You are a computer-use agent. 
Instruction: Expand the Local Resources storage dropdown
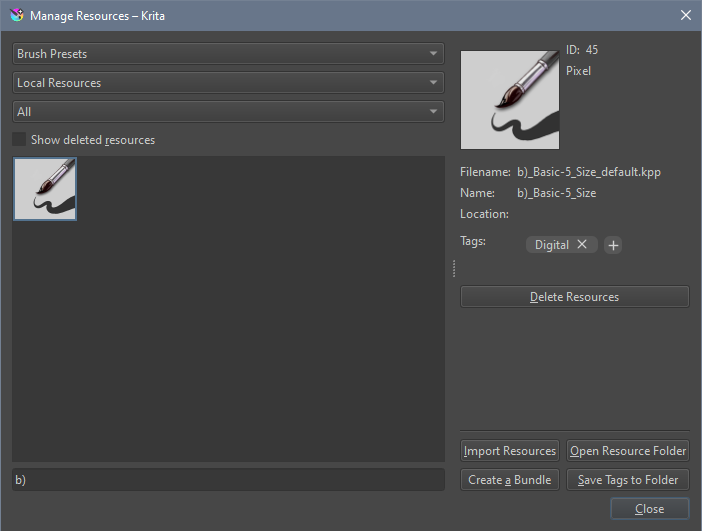[228, 83]
